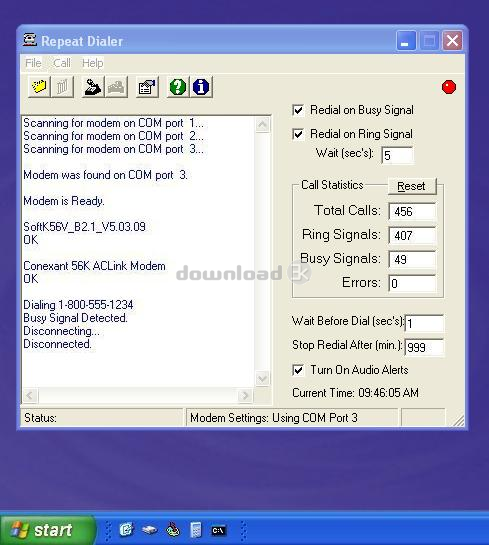Open the command prompt taskbar icon
Screen dimensions: 489x545
pos(218,530)
